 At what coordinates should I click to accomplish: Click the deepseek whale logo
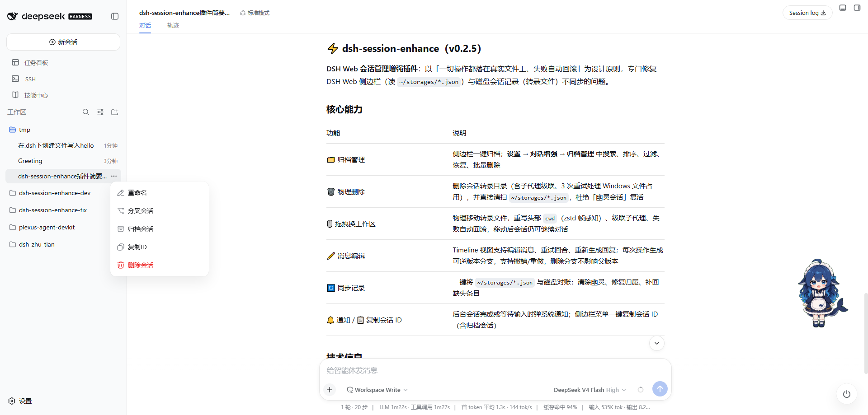pos(12,16)
